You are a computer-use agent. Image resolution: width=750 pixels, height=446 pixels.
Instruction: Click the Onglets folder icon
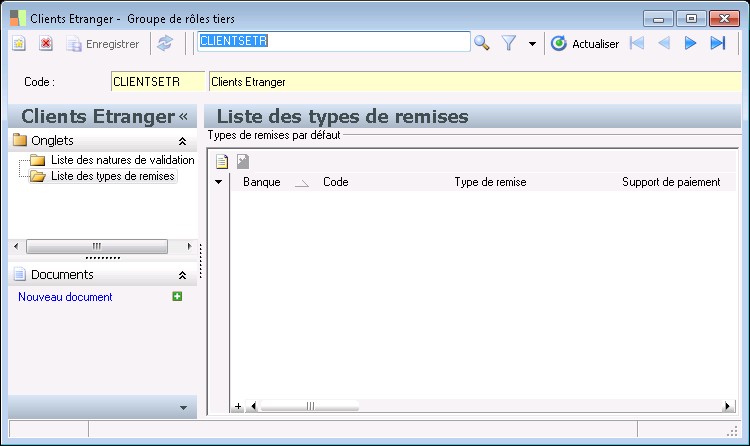[20, 140]
